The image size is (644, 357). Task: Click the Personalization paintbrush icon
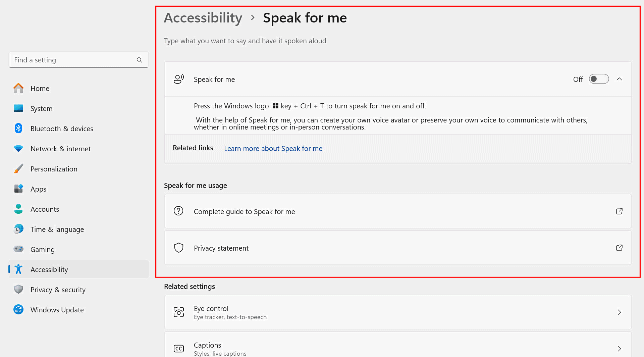(x=18, y=169)
